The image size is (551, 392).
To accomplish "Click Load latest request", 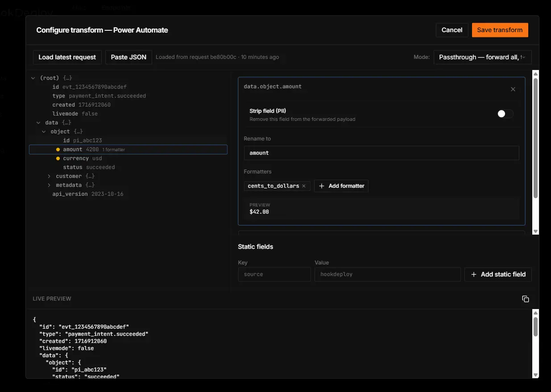I will (x=67, y=57).
